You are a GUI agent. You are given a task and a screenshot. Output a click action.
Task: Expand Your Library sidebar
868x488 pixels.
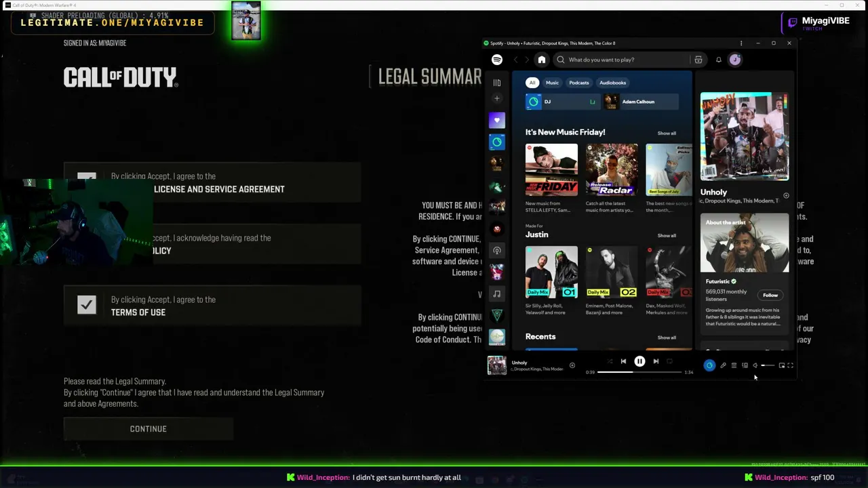coord(497,83)
